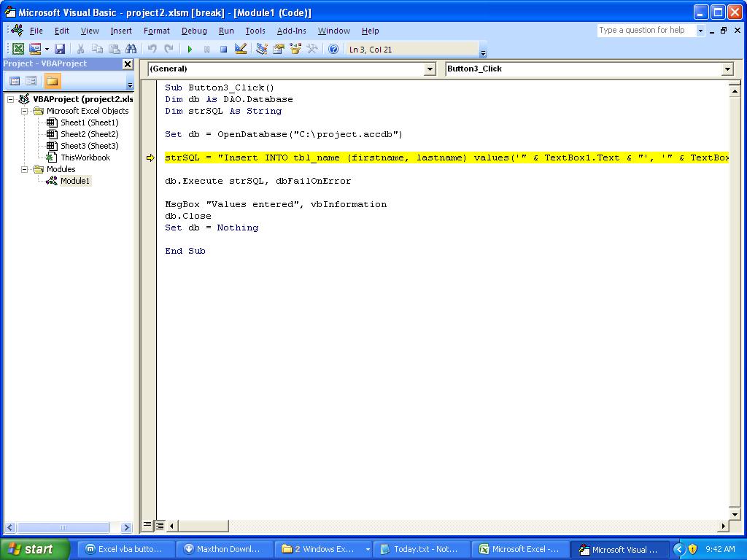Open help search box dropdown arrow

tap(700, 31)
